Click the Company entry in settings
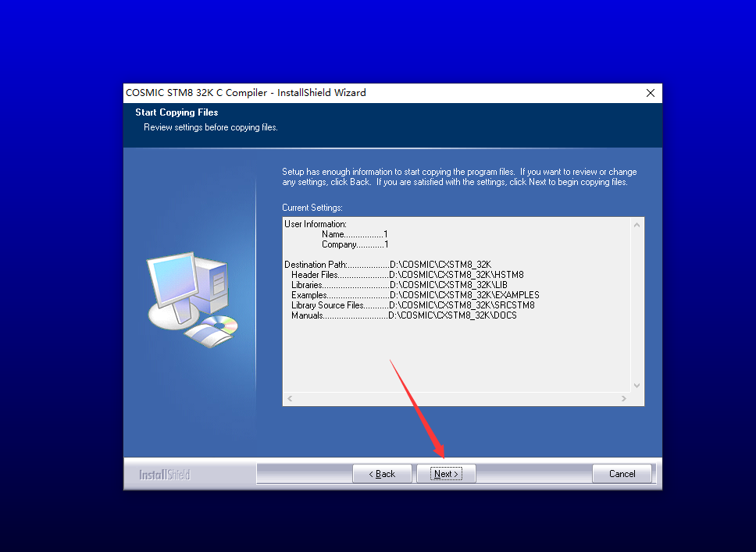 pyautogui.click(x=355, y=244)
